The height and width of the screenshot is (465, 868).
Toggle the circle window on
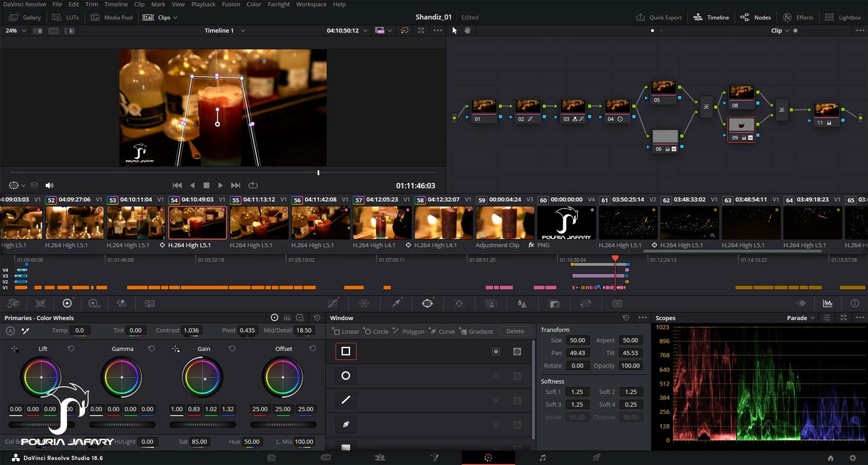[346, 376]
